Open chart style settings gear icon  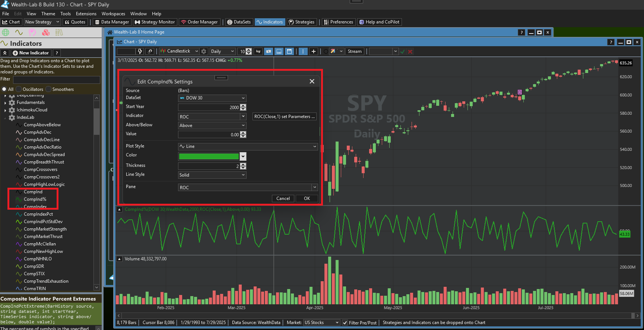[204, 51]
